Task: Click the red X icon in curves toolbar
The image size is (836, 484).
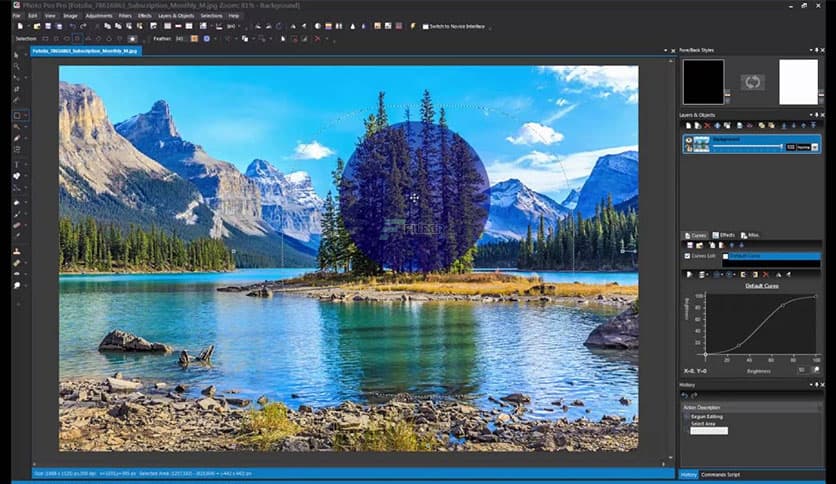Action: [x=766, y=275]
